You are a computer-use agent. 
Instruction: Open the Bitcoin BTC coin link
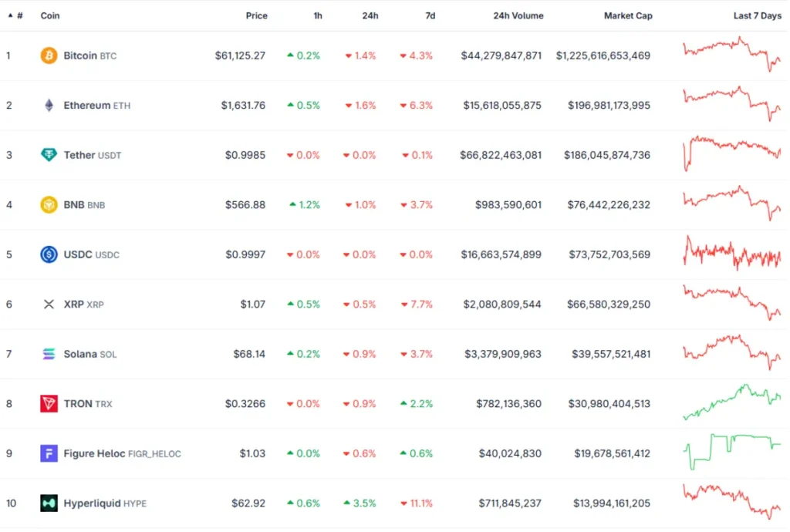[89, 56]
